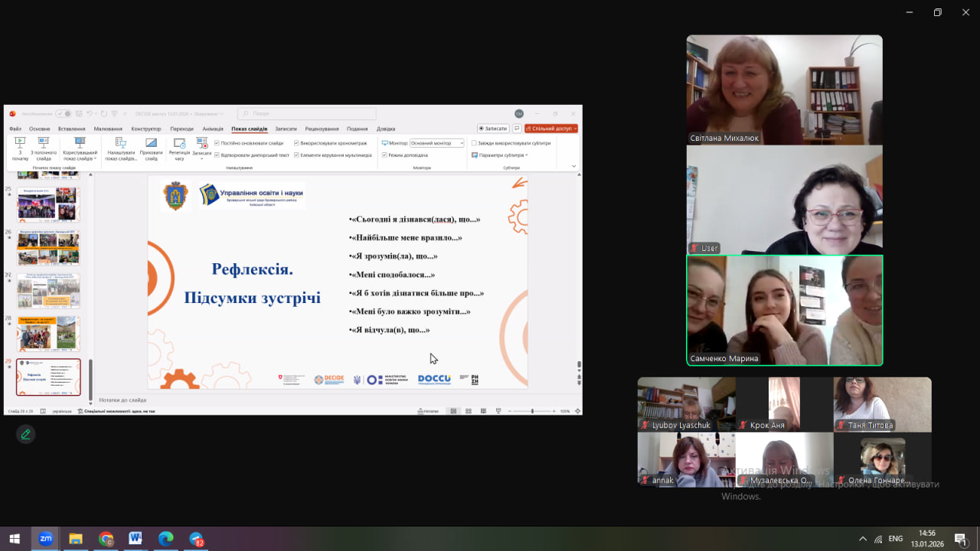The height and width of the screenshot is (551, 980).
Task: Switch to the Конструктор tab
Action: click(146, 129)
